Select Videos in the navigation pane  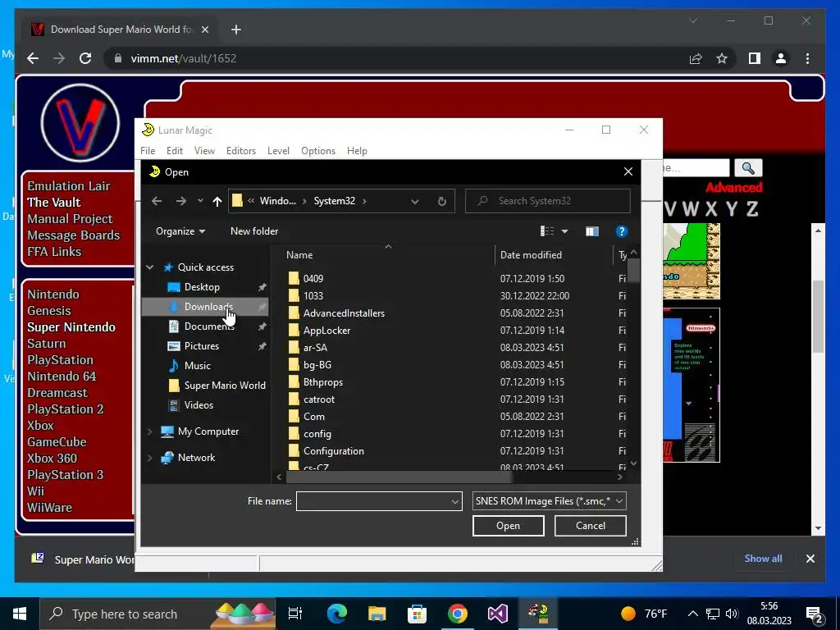pyautogui.click(x=199, y=405)
